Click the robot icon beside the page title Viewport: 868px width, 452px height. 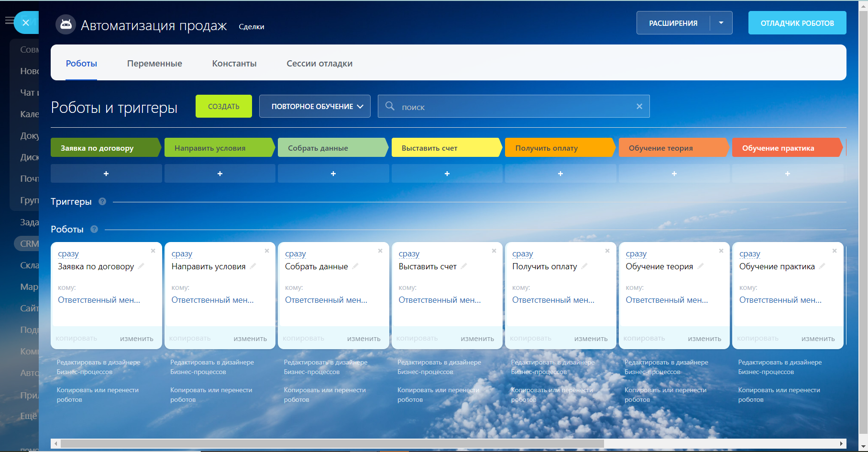(66, 24)
